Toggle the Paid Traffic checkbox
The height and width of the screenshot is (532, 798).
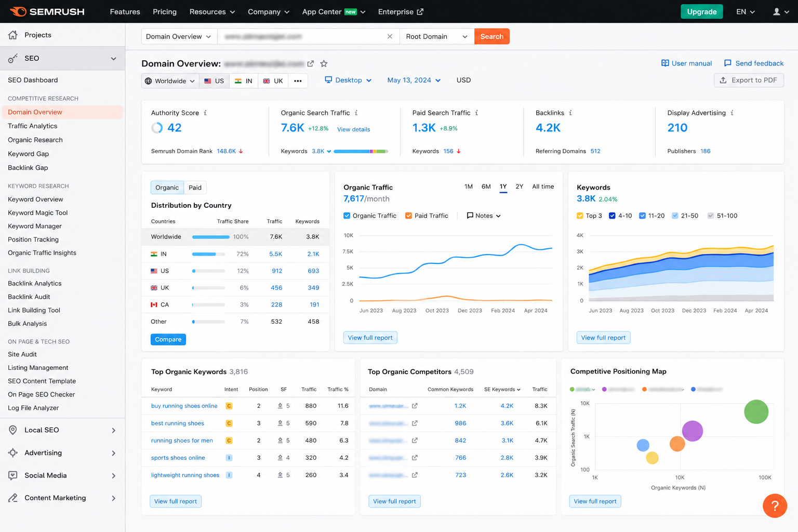pos(408,216)
